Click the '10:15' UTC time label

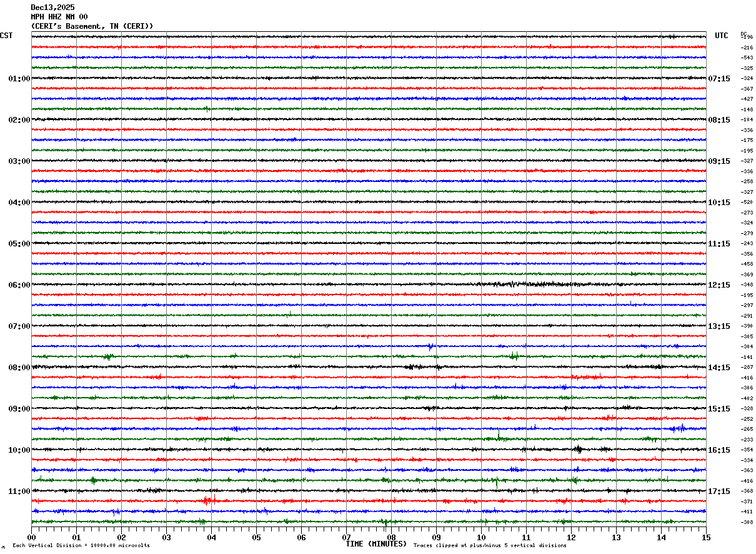coord(719,203)
